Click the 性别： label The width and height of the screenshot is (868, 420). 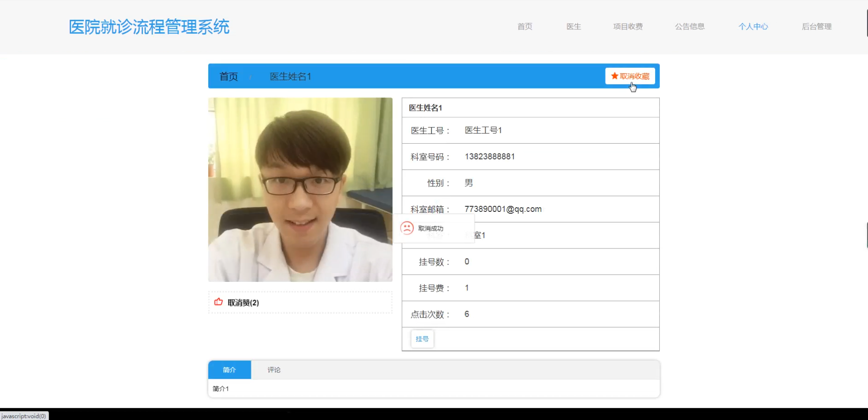click(439, 183)
